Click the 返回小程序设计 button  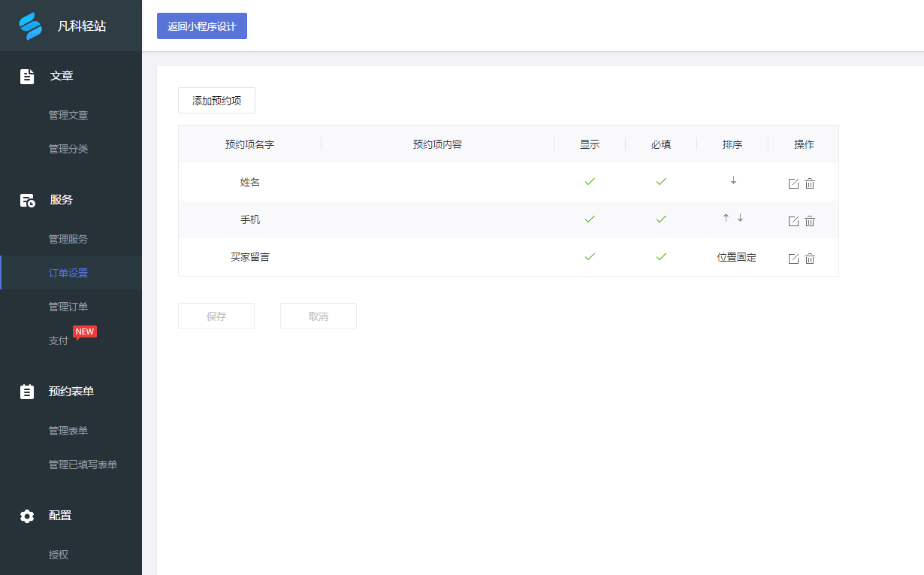click(x=201, y=26)
